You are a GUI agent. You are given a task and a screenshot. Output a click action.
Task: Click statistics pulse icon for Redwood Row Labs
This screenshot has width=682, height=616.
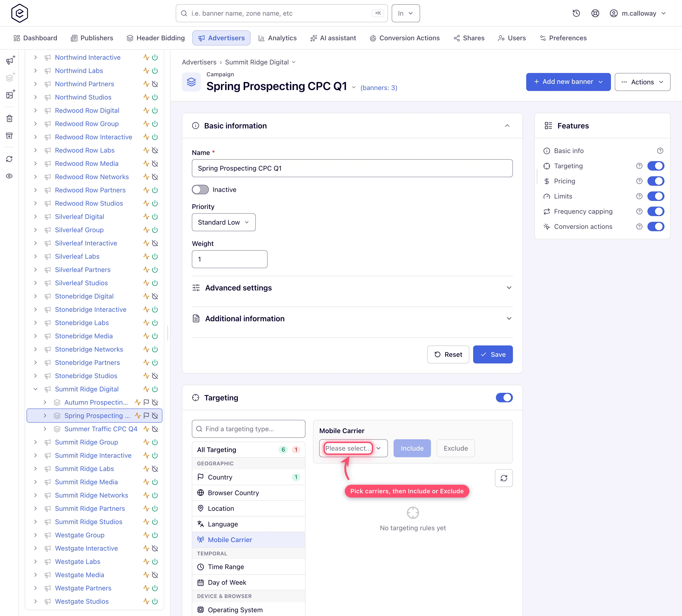(x=146, y=150)
